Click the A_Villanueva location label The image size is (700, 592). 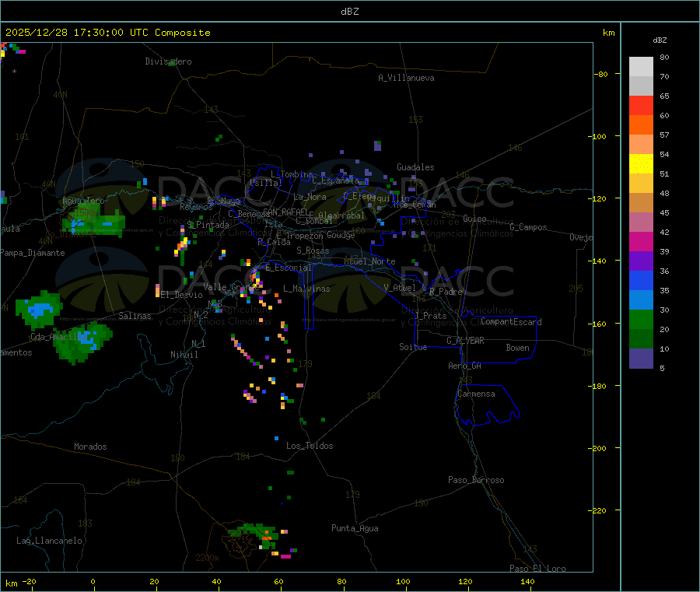pyautogui.click(x=406, y=78)
